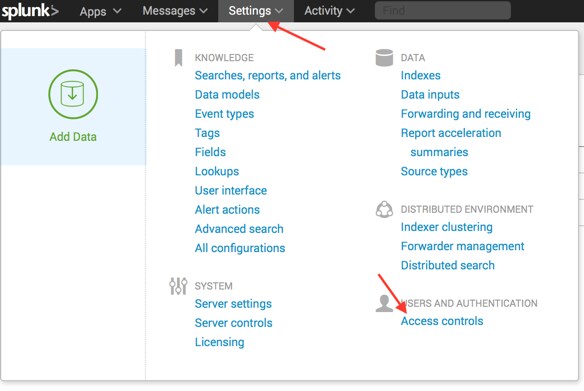Open Report acceleration summaries

point(451,143)
